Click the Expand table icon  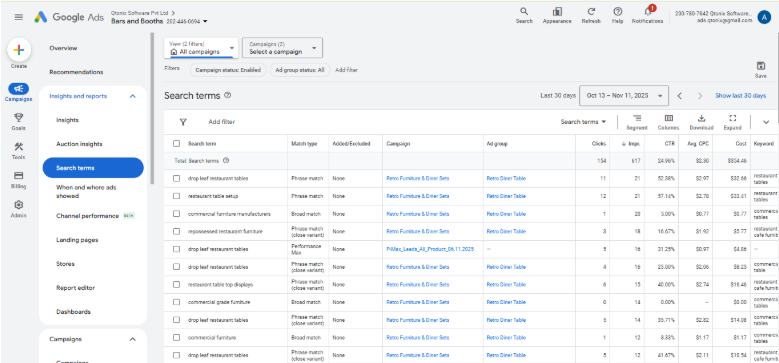pos(732,118)
